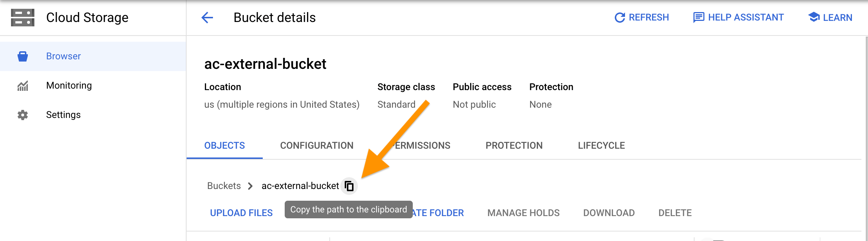Click the Refresh icon
Viewport: 868px width, 241px height.
(x=620, y=17)
